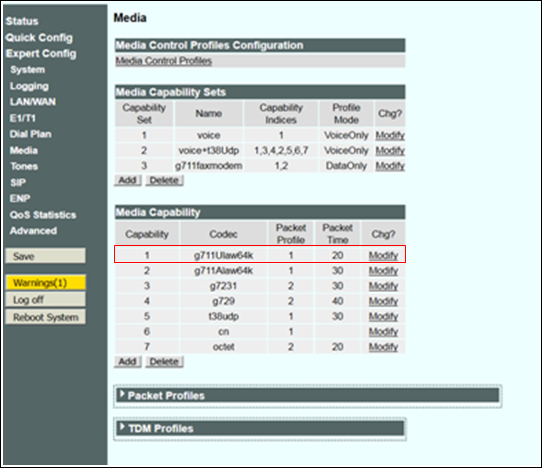Click Delete under the Media Capability table
Screen dimensions: 542x468
coord(164,362)
